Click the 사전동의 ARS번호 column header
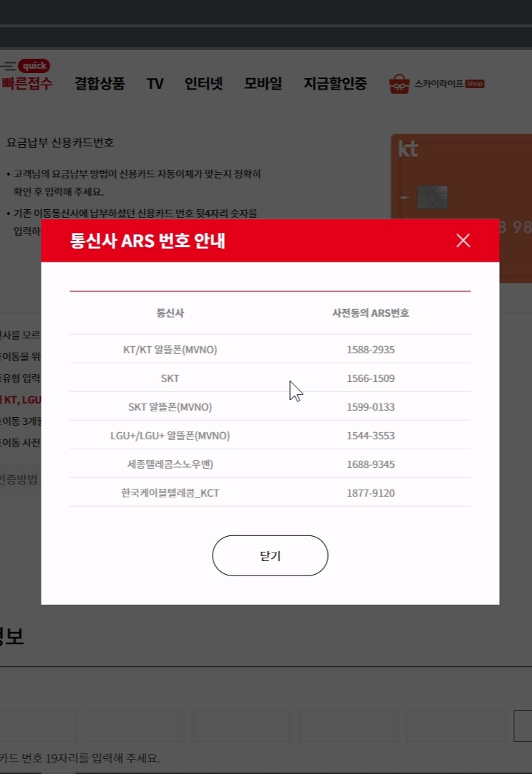This screenshot has width=532, height=774. (x=371, y=312)
